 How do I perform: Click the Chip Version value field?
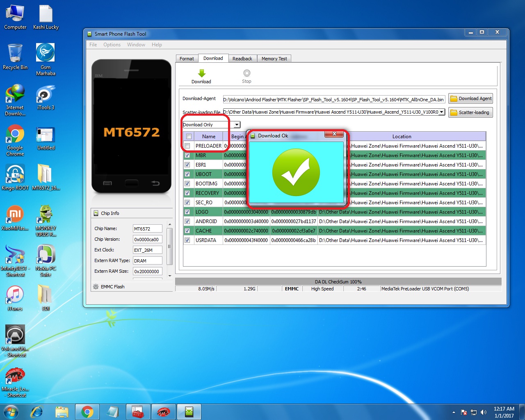point(147,240)
